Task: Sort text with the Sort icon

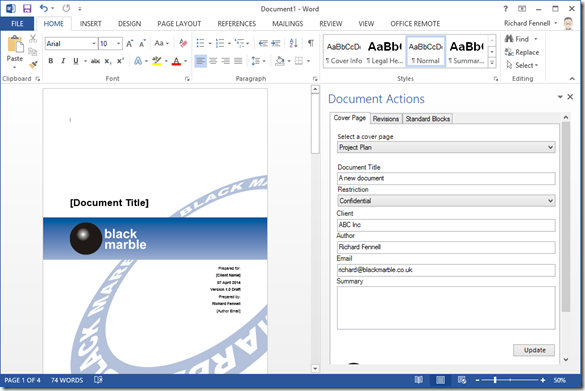Action: pos(294,43)
